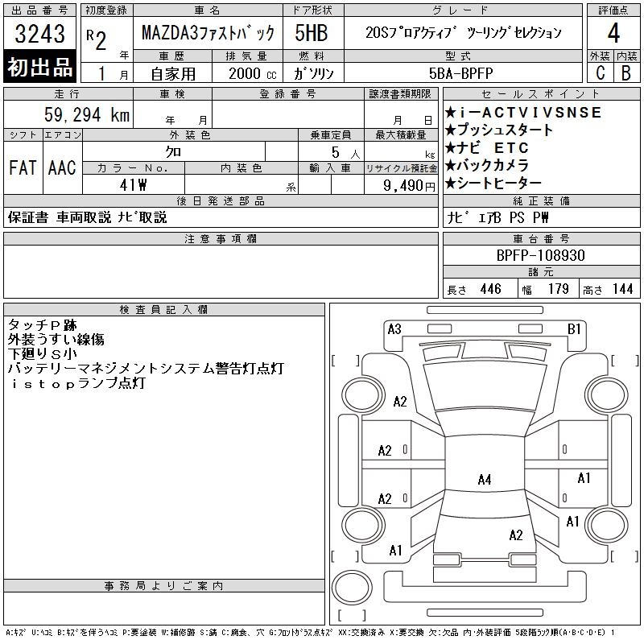Click the A4 roof damage mark
The image size is (644, 644).
[x=485, y=479]
